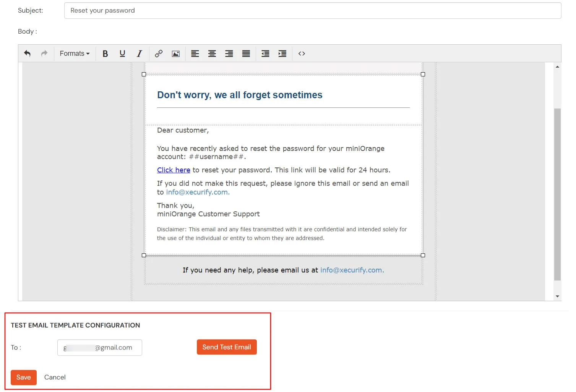The image size is (576, 392).
Task: Justify the paragraph text
Action: (246, 53)
